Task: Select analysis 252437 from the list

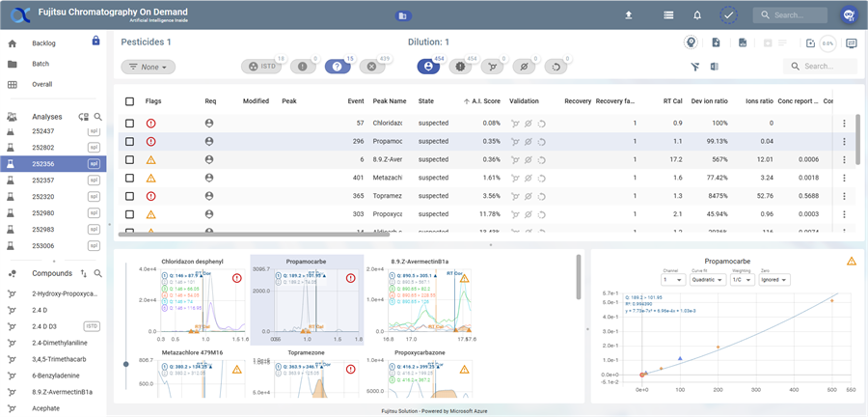Action: click(43, 131)
